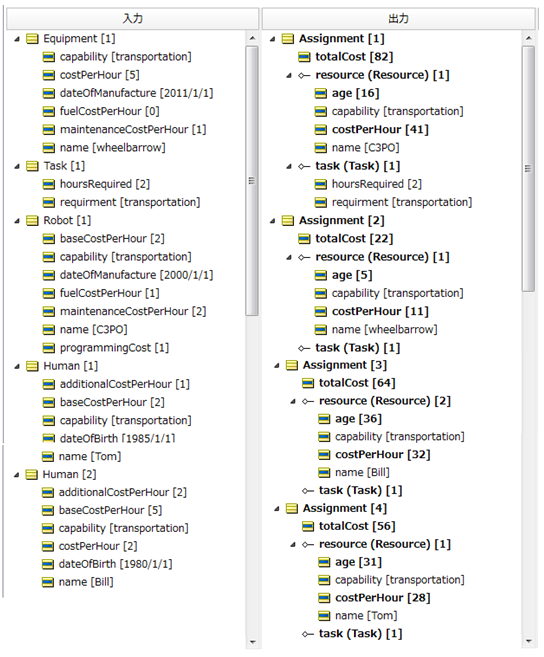This screenshot has height=657, width=544.
Task: Collapse Assignment [1] in the output tree
Action: [x=272, y=39]
